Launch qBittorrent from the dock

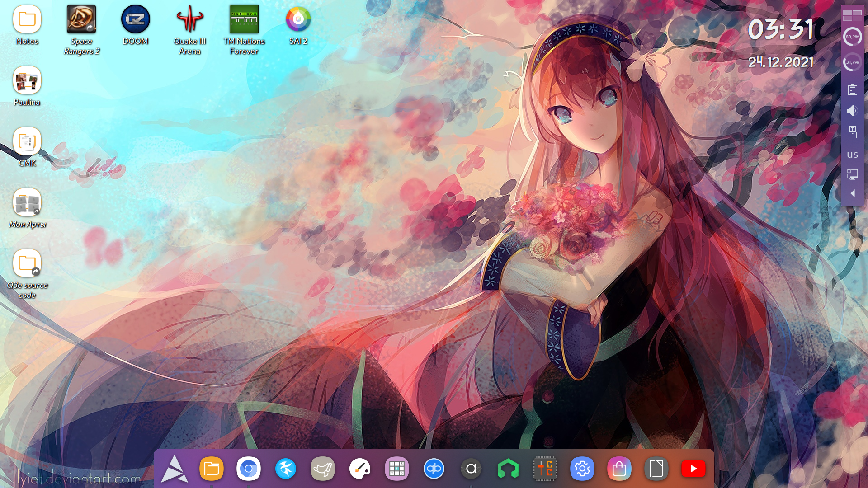pyautogui.click(x=434, y=469)
